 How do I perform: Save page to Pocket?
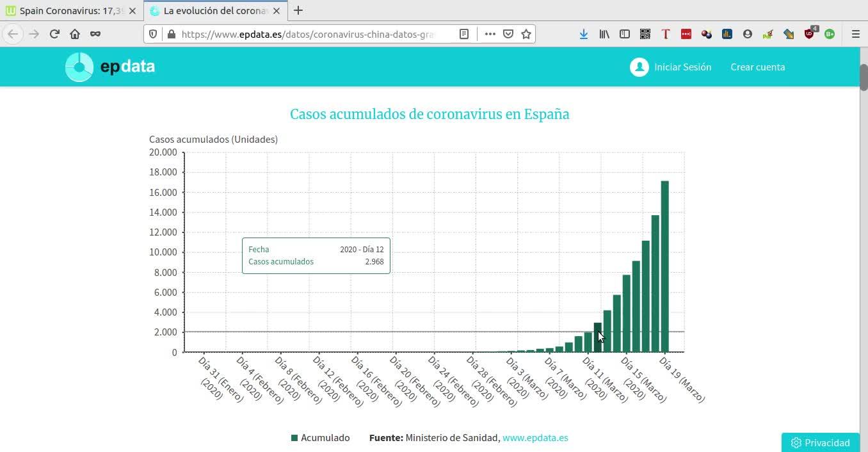[508, 34]
